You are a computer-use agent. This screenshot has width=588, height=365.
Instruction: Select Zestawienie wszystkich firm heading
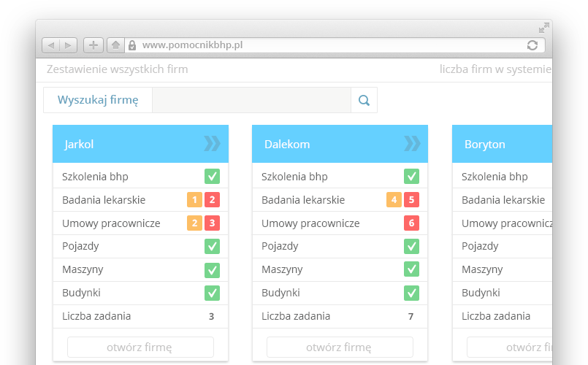coord(117,69)
